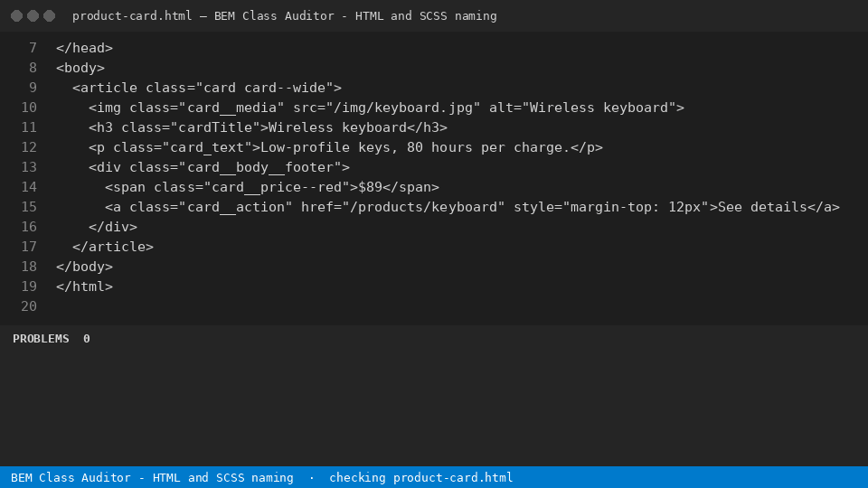The width and height of the screenshot is (868, 488).
Task: Select line number 12 in gutter
Action: (29, 147)
